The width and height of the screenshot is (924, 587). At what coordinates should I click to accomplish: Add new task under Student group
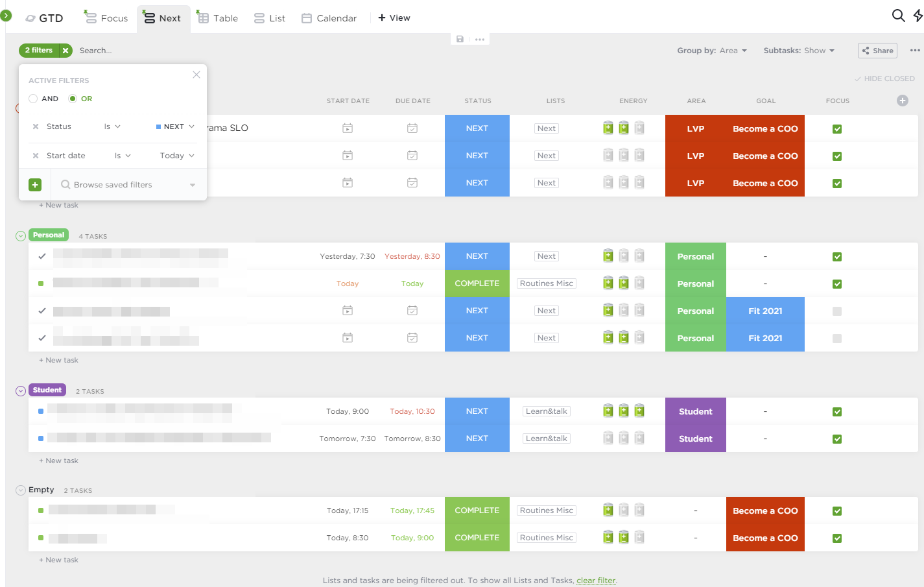(x=58, y=461)
